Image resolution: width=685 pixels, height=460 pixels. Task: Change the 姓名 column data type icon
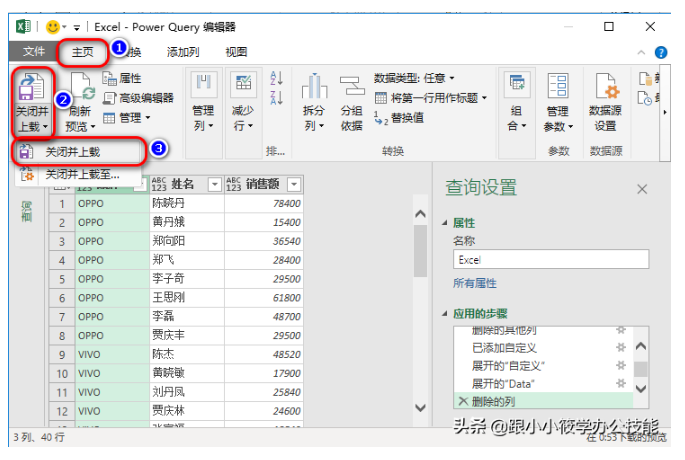pos(159,184)
